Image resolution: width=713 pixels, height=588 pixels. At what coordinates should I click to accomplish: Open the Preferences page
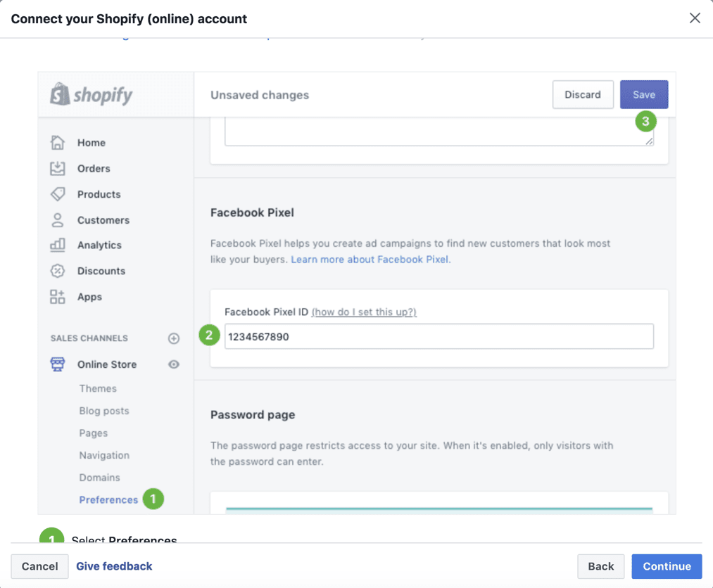click(108, 499)
